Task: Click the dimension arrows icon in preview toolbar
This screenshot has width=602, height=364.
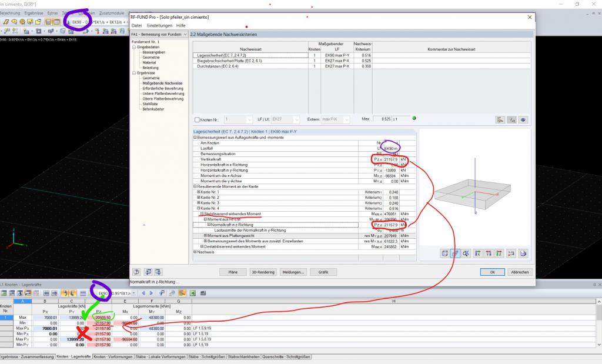Action: [511, 253]
